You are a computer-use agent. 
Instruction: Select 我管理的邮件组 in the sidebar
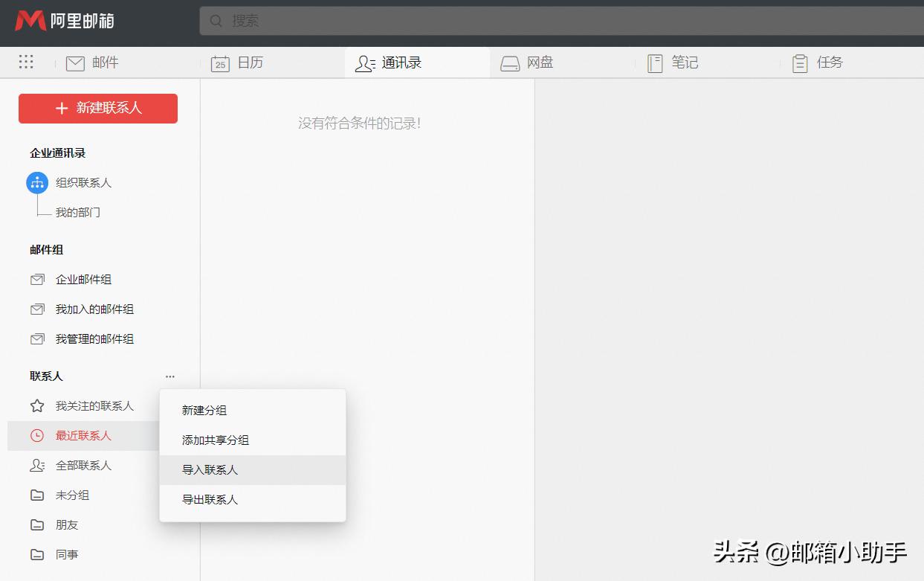pos(92,338)
